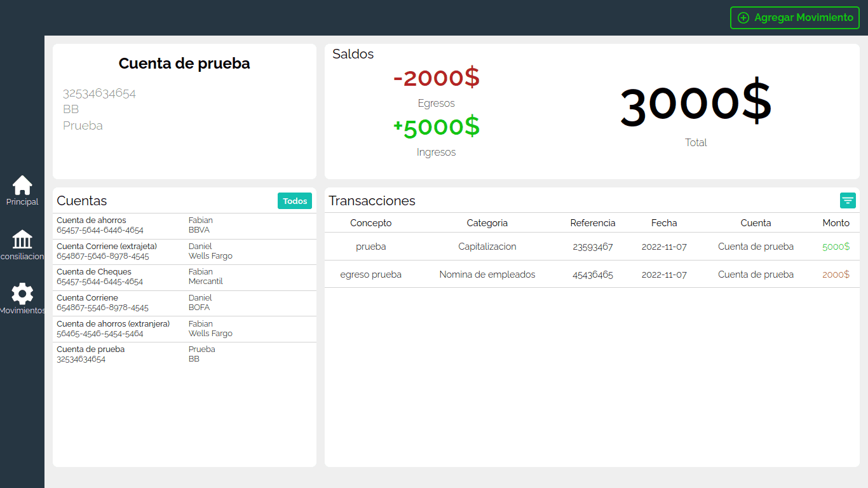Click the Nomina de empleados category cell
The height and width of the screenshot is (488, 868).
(487, 274)
